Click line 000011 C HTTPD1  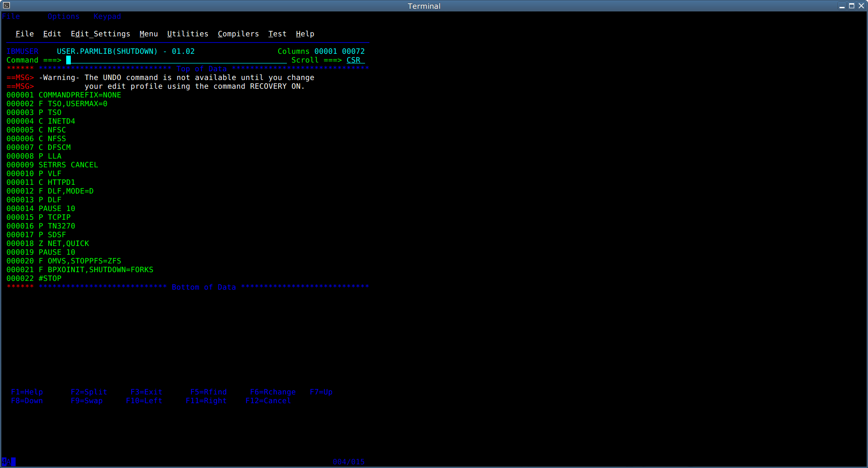click(41, 183)
